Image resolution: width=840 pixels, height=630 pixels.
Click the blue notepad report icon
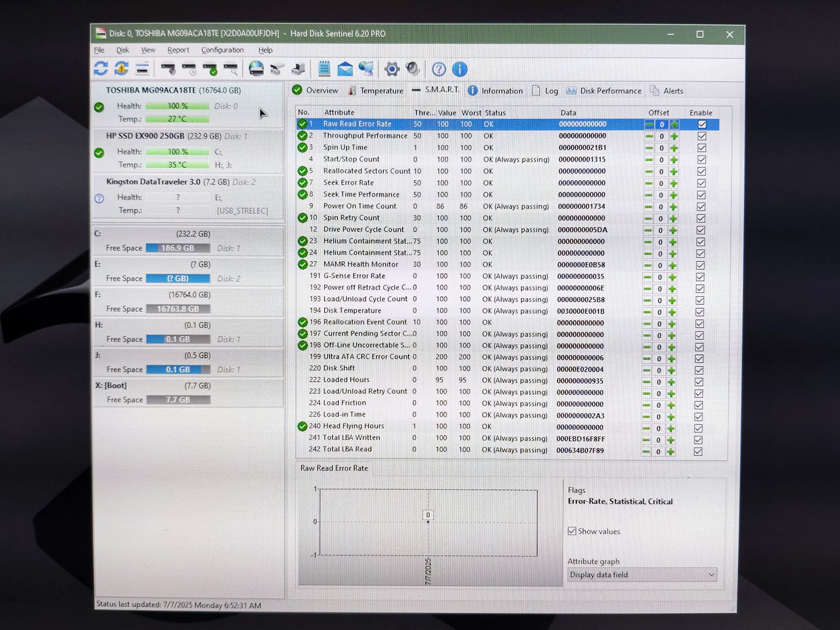[325, 69]
